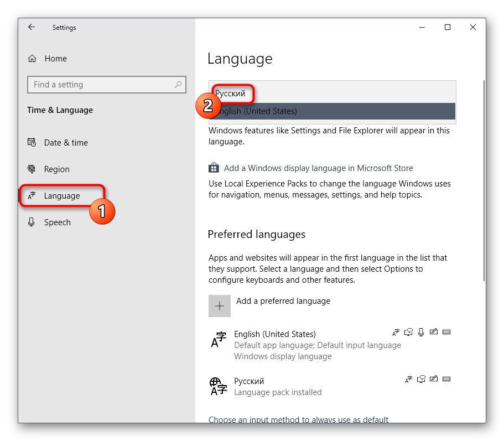The height and width of the screenshot is (441, 504).
Task: Click the Language page title
Action: click(x=240, y=59)
